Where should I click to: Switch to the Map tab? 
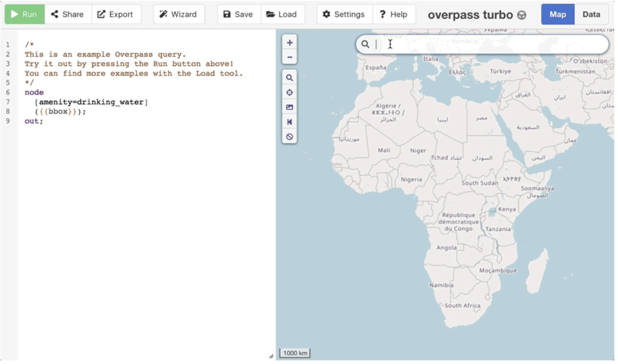click(557, 14)
